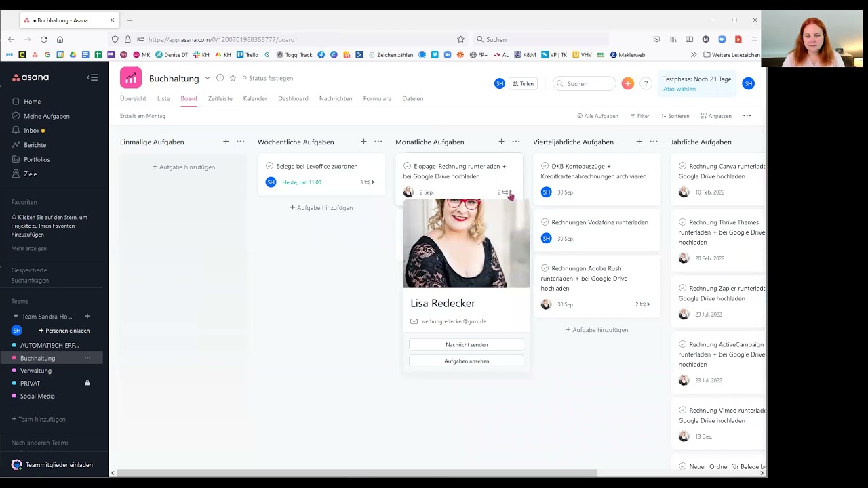
Task: Open the Filter options
Action: coord(639,116)
